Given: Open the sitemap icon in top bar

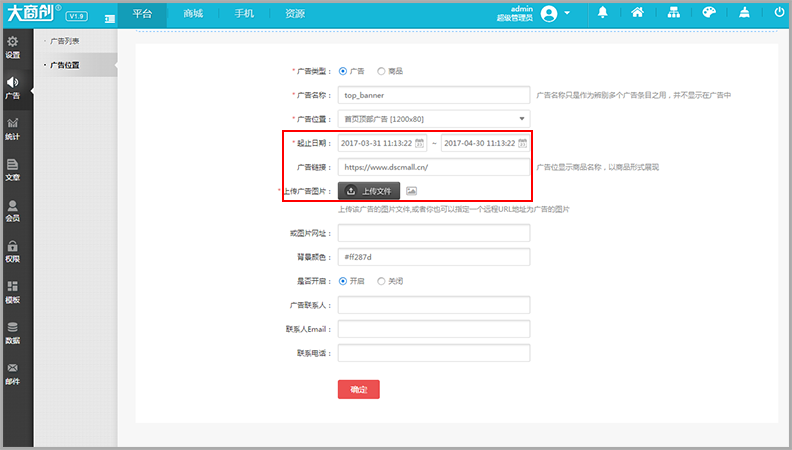Looking at the screenshot, I should tap(673, 13).
